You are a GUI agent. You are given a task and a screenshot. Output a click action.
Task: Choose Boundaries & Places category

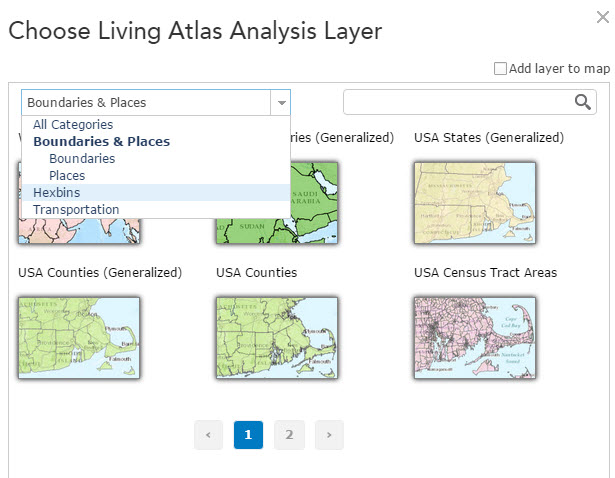click(101, 142)
